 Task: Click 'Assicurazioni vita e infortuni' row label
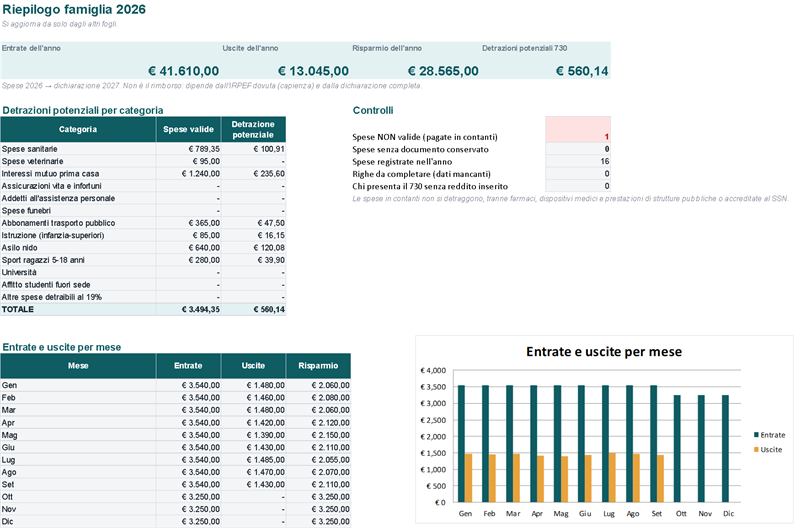(52, 186)
